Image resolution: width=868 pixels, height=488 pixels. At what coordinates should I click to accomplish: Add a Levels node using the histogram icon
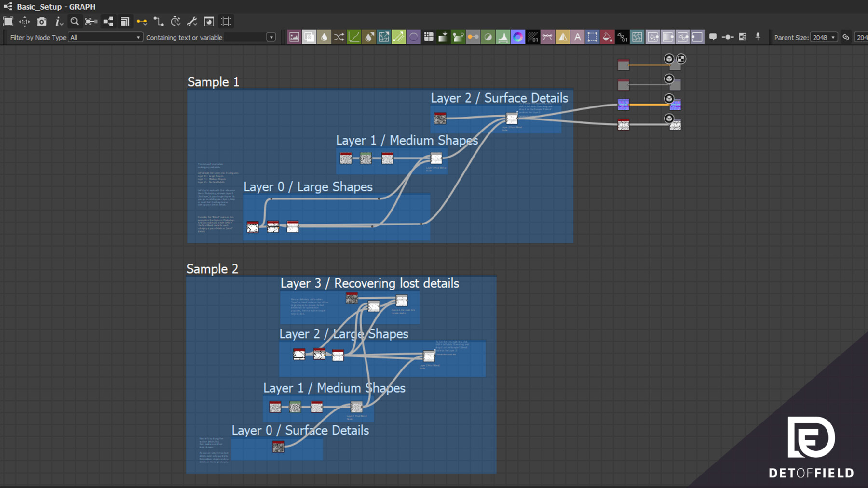503,37
